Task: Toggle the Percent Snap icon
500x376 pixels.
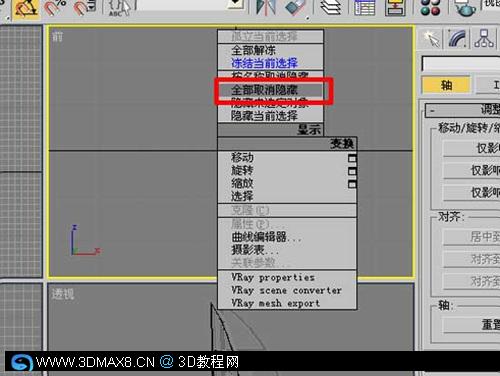Action: click(x=55, y=8)
